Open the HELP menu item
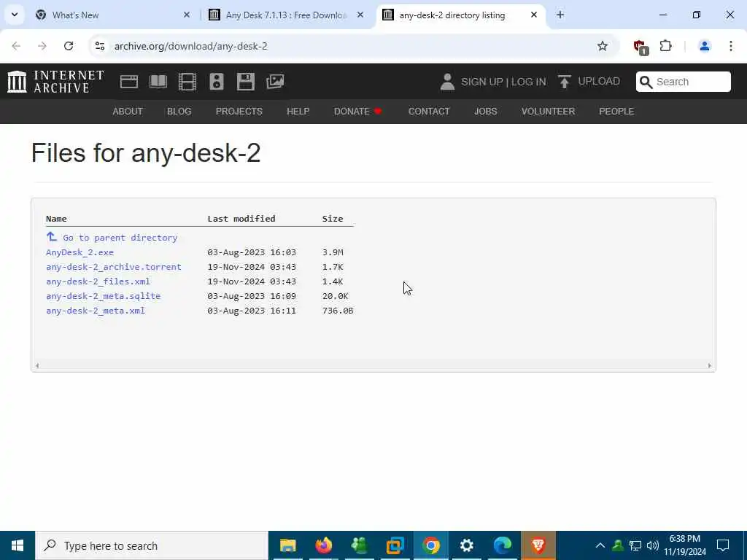Image resolution: width=747 pixels, height=560 pixels. [298, 112]
